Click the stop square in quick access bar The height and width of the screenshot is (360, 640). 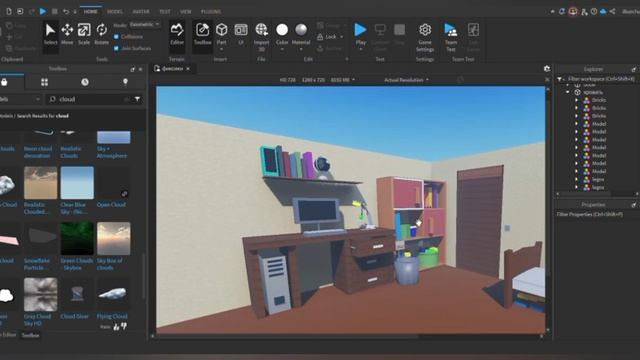pos(54,11)
